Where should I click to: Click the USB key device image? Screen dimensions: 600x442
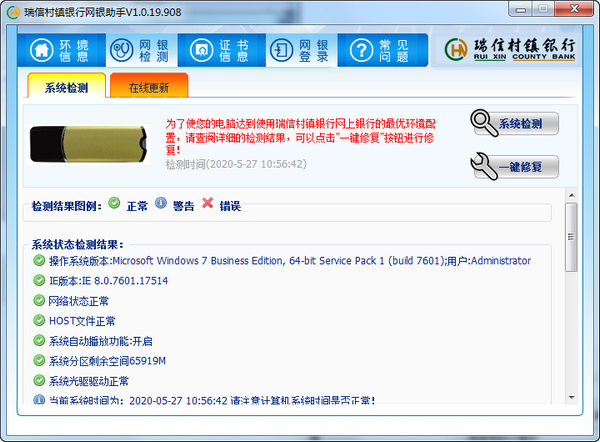pos(88,144)
